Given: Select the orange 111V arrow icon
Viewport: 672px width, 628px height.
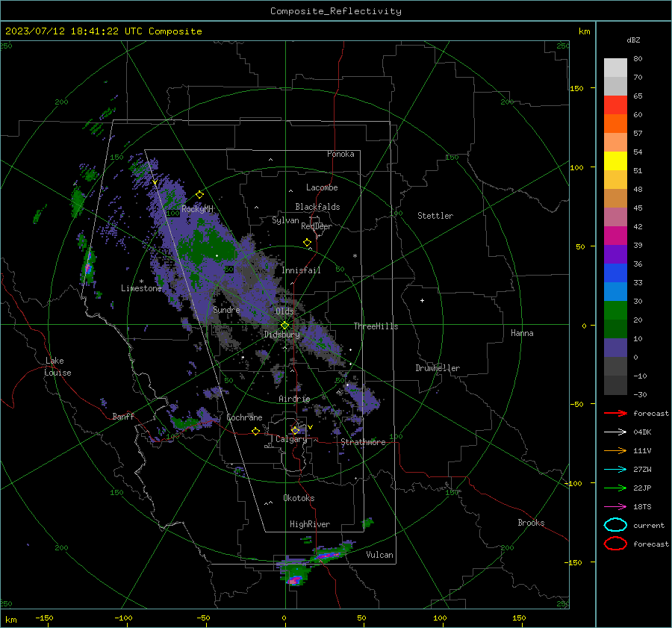Looking at the screenshot, I should [x=615, y=450].
